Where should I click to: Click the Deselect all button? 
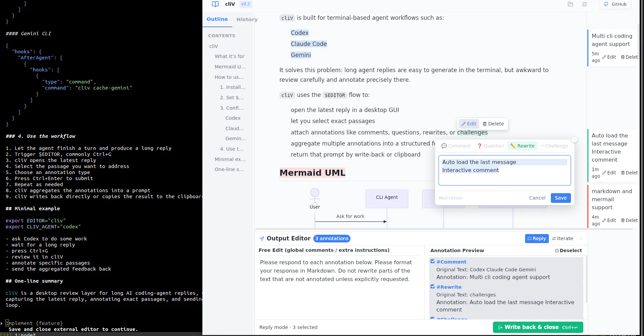tap(569, 250)
